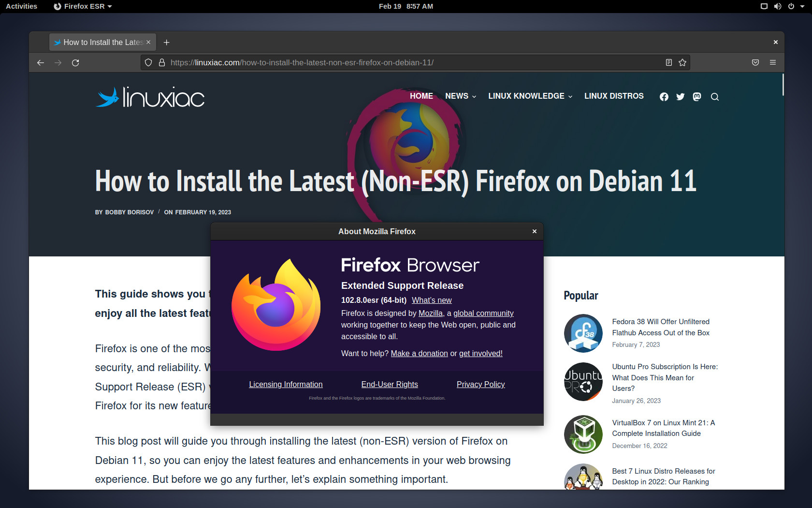
Task: Click the linuxiac logo
Action: point(150,97)
